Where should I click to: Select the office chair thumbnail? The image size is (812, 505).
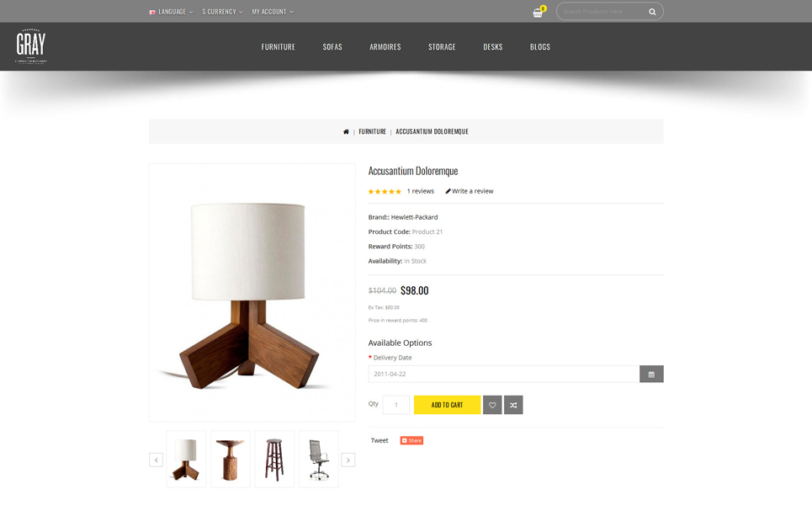pos(318,459)
